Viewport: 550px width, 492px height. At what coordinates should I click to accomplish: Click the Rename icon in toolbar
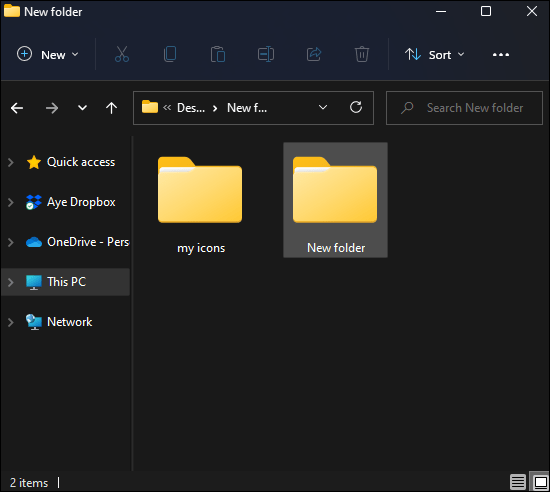(266, 54)
